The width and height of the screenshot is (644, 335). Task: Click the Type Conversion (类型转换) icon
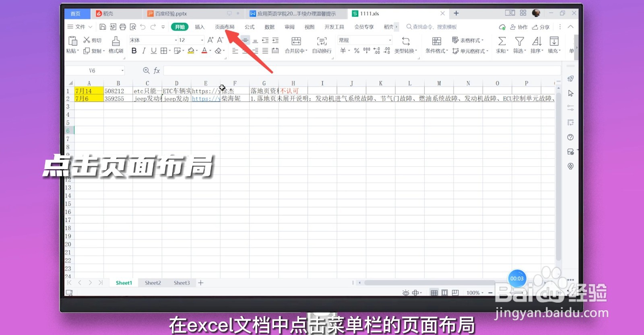[406, 41]
